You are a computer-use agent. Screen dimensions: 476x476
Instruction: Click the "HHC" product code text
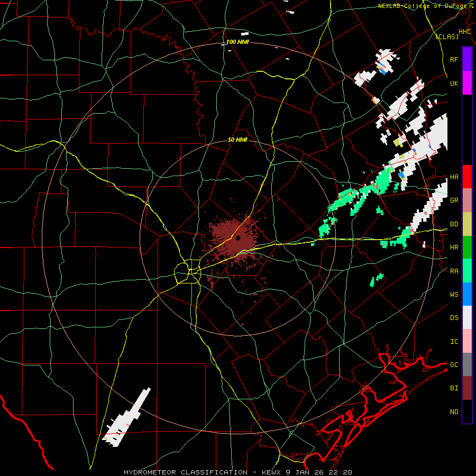tap(464, 32)
